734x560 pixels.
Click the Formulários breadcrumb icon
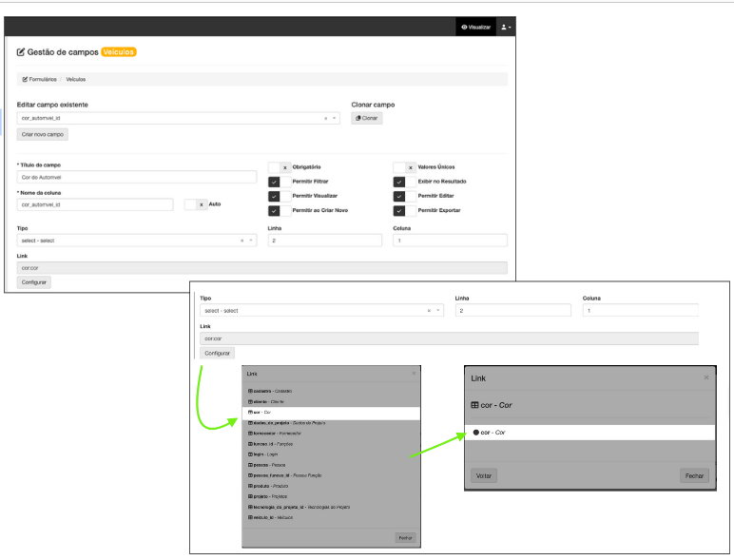point(25,79)
